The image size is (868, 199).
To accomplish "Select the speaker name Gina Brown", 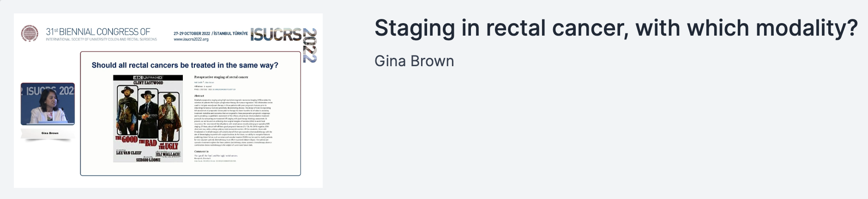I will point(414,61).
